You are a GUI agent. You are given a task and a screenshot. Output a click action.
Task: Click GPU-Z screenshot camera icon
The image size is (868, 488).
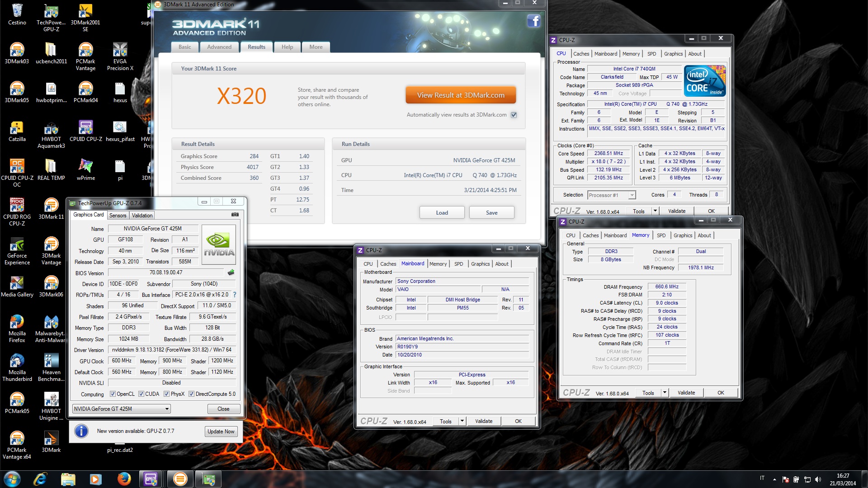point(235,215)
